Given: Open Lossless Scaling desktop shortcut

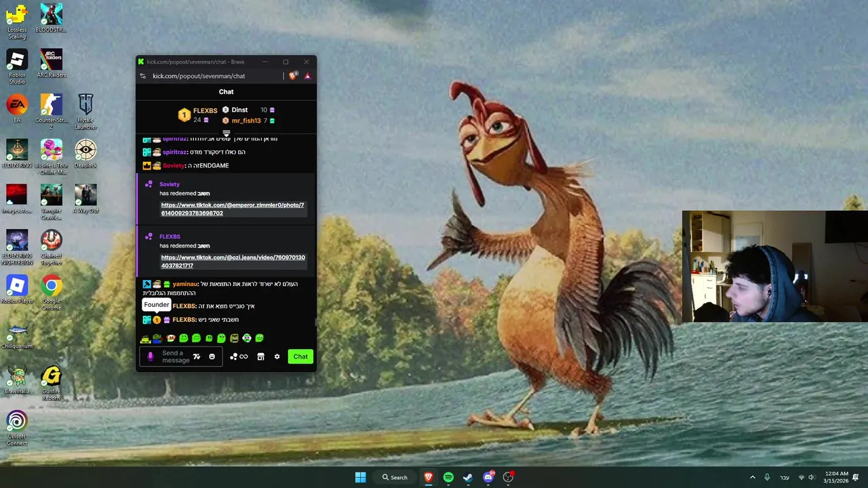Looking at the screenshot, I should click(x=17, y=22).
